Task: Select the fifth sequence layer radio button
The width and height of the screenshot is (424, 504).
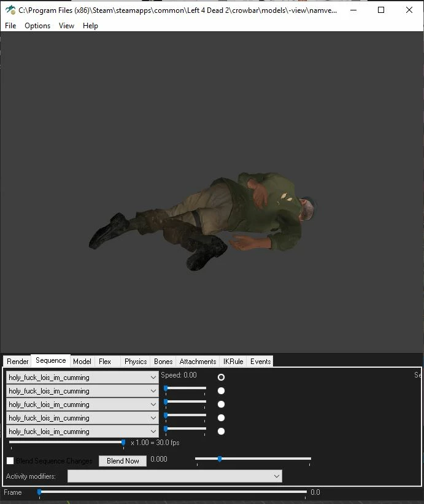Action: tap(221, 431)
